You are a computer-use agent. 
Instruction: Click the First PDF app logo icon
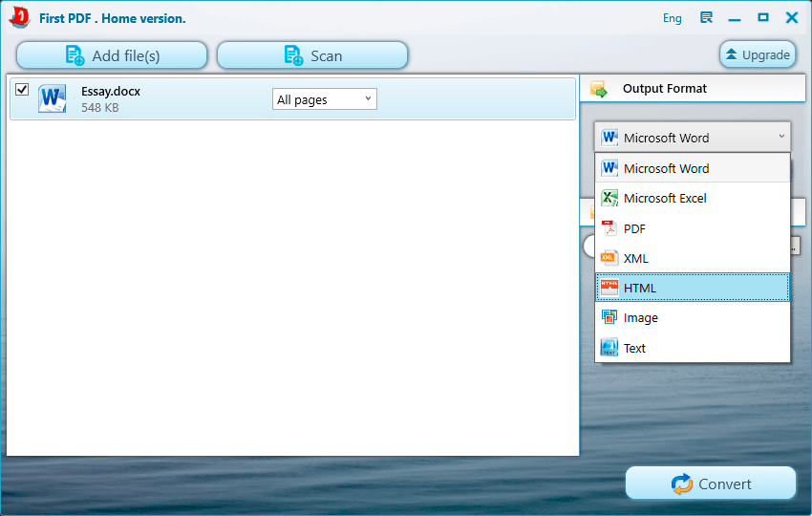coord(20,17)
